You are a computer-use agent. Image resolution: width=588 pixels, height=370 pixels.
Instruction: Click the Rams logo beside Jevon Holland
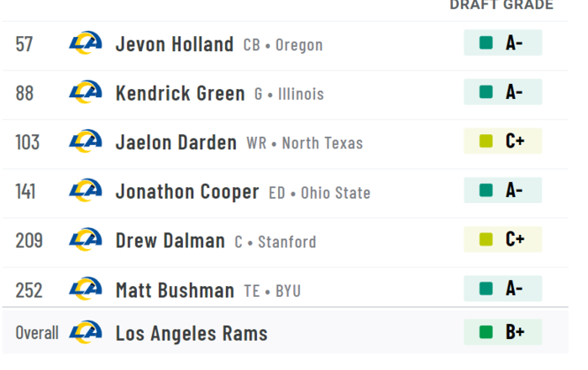coord(85,44)
